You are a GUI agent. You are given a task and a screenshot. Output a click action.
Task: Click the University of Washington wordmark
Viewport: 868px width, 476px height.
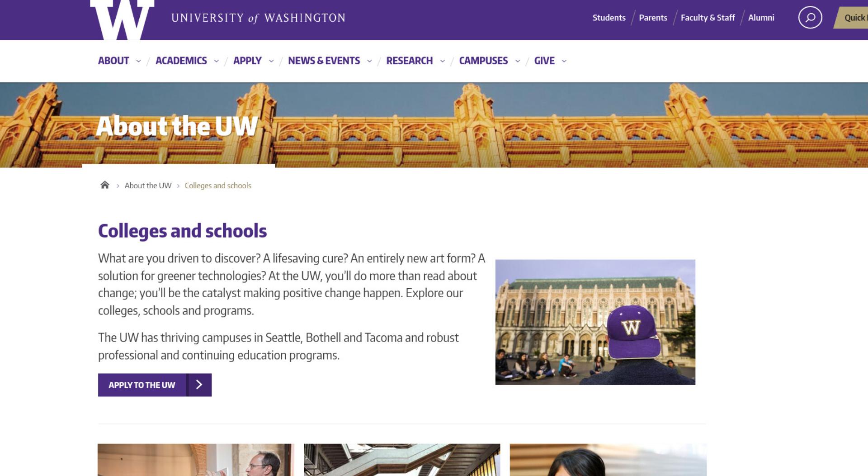click(258, 18)
